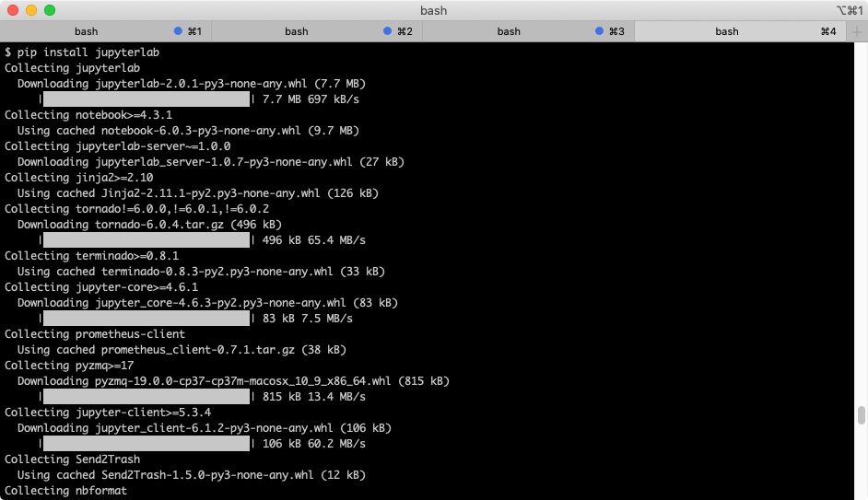Click 'Downloading jupyterlab-2.0.1-py3-none-any.whl' line
This screenshot has width=868, height=500.
(192, 84)
